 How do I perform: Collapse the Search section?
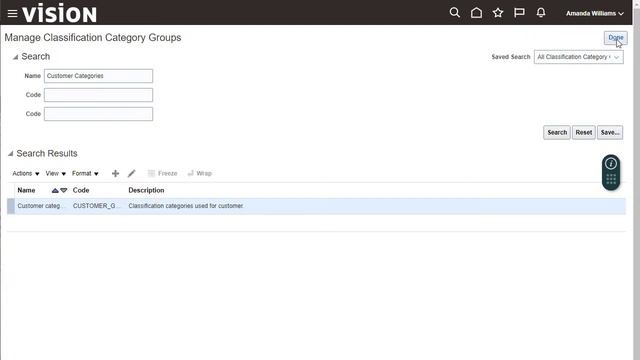(15, 57)
